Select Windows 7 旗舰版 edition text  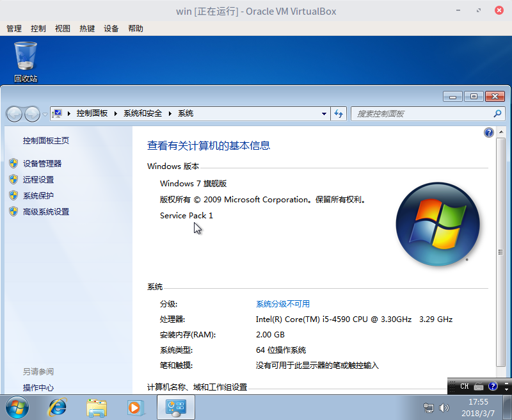[x=193, y=184]
